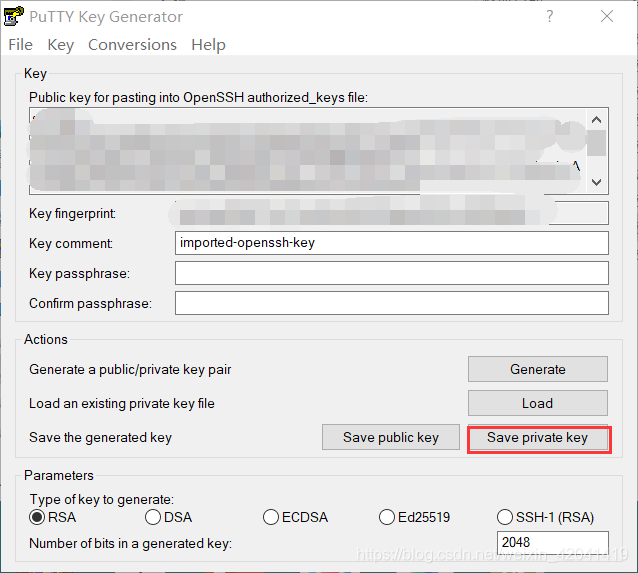Click the question mark help button

click(550, 16)
